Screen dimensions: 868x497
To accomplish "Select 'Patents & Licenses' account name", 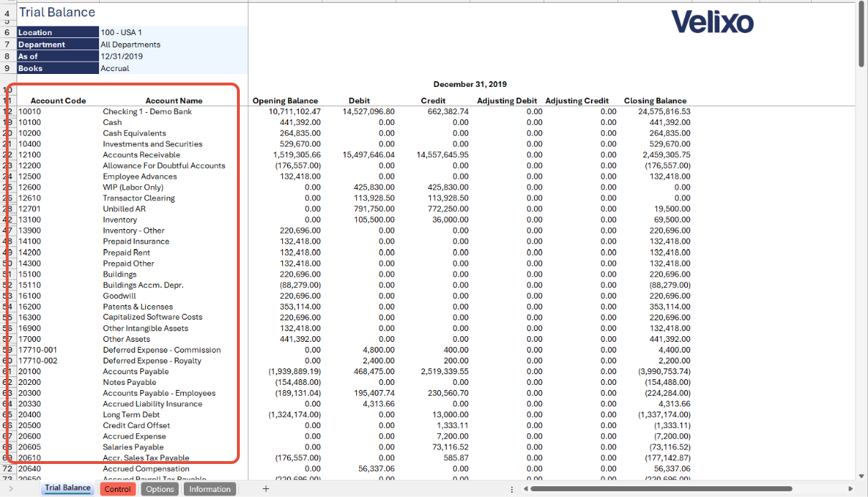I will coord(138,307).
